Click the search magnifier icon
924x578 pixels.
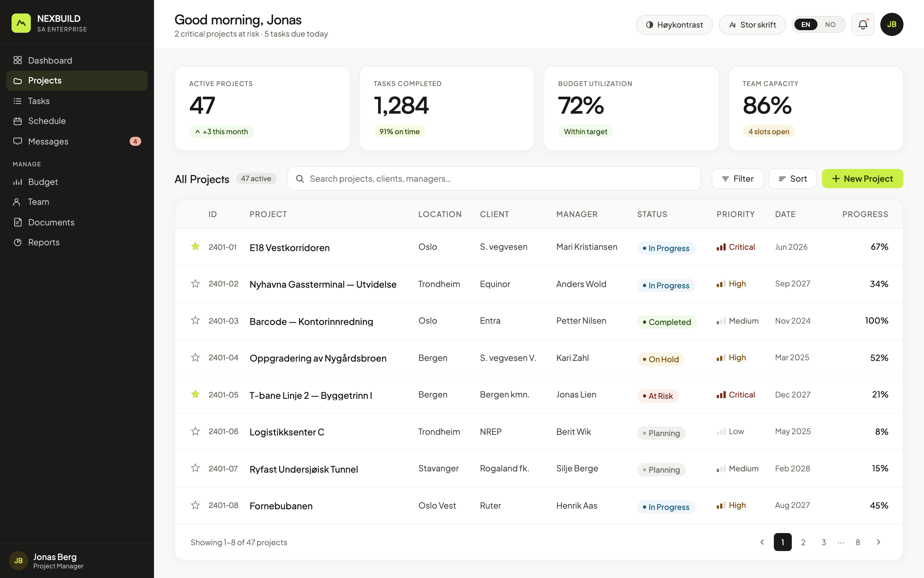pyautogui.click(x=300, y=179)
